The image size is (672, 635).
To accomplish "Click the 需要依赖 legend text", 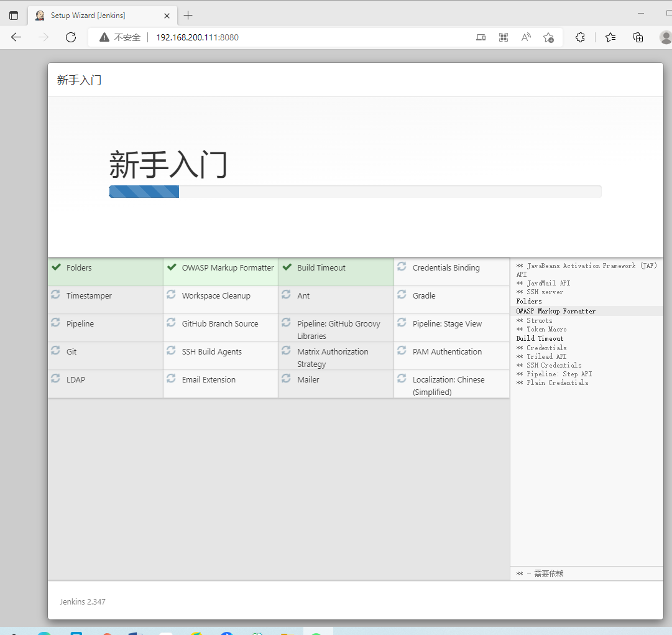I will [548, 573].
